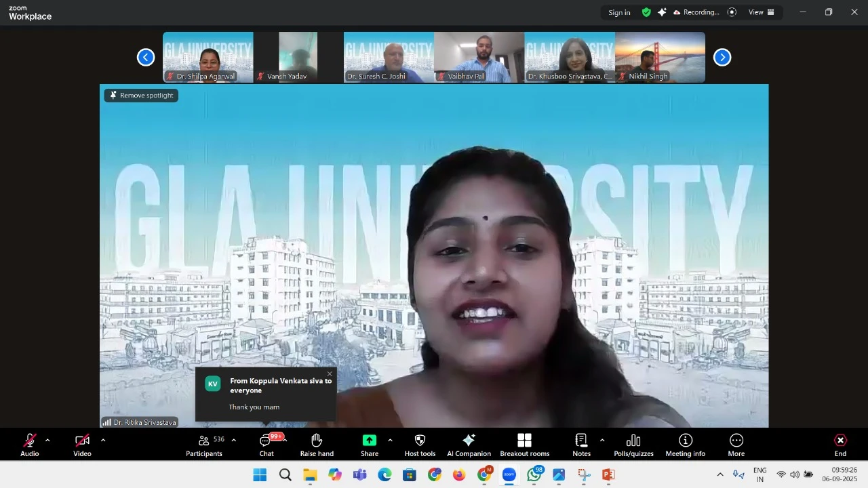Open Microsoft Edge from the taskbar
Viewport: 868px width, 488px height.
pyautogui.click(x=384, y=475)
